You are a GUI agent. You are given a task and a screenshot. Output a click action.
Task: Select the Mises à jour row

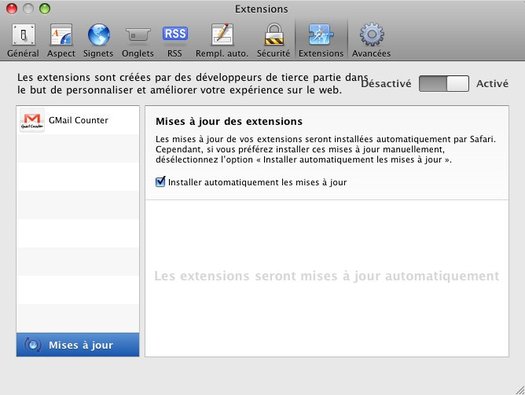(78, 345)
